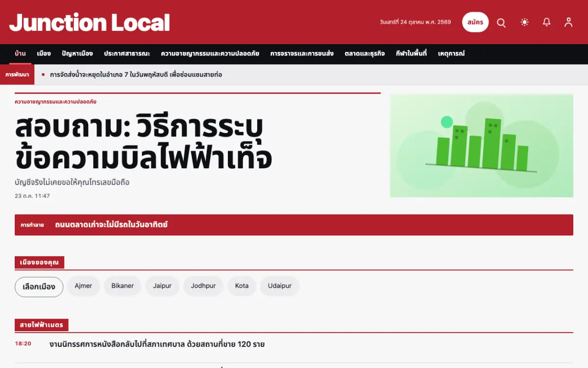Click the สมัคร subscribe button
Image resolution: width=588 pixels, height=368 pixels.
(x=475, y=22)
